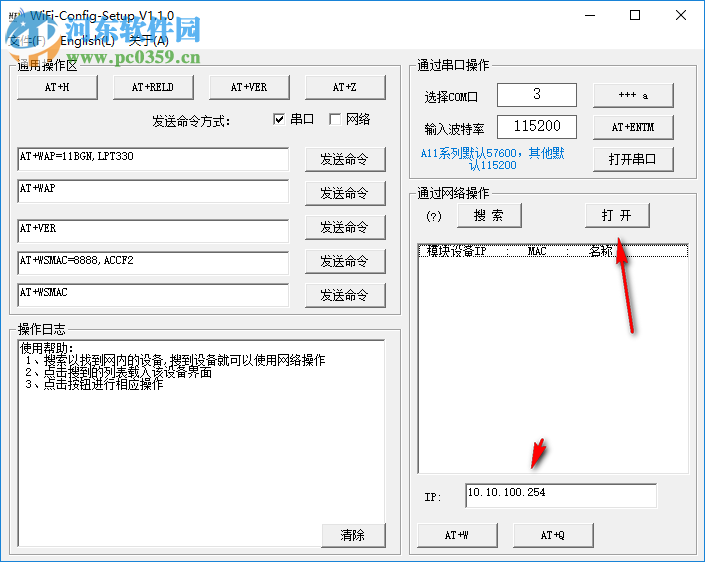Close the WiFi-Config-Setup window
Image resolution: width=705 pixels, height=562 pixels.
pos(681,16)
